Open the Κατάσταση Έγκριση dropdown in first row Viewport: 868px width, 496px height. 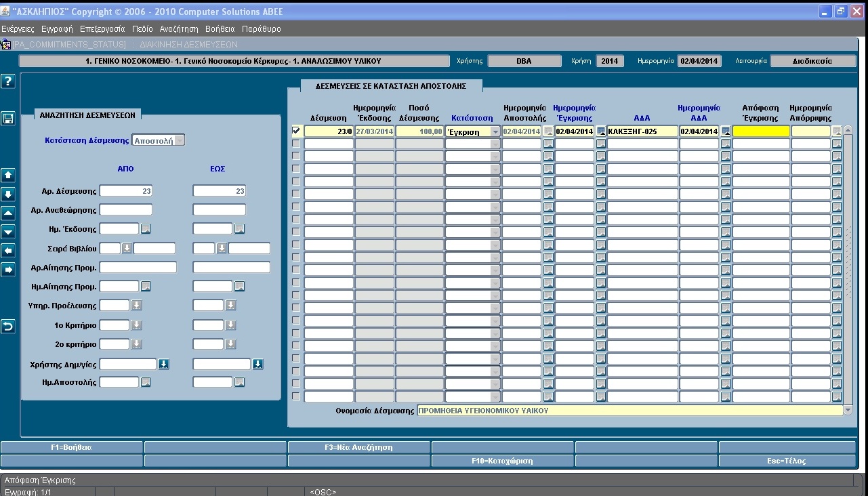click(494, 131)
